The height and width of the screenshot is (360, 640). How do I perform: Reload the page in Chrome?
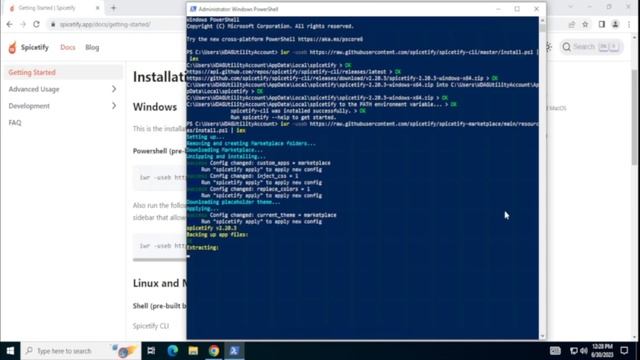click(x=36, y=24)
